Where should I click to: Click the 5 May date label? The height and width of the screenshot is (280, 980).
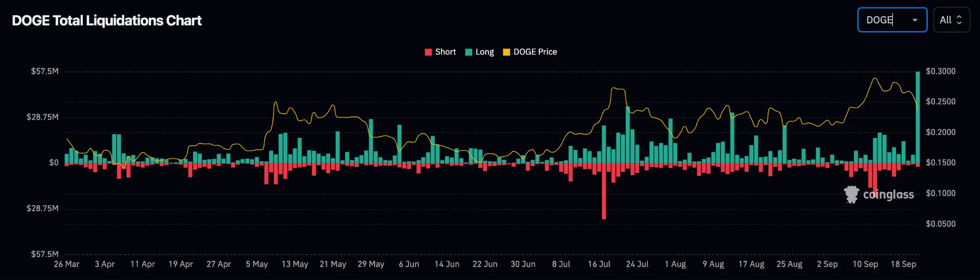click(x=257, y=264)
